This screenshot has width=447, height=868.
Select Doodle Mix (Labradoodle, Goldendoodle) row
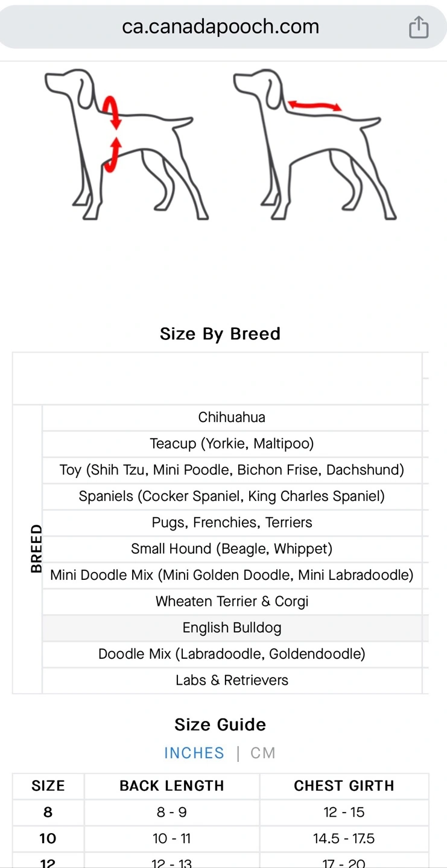232,654
